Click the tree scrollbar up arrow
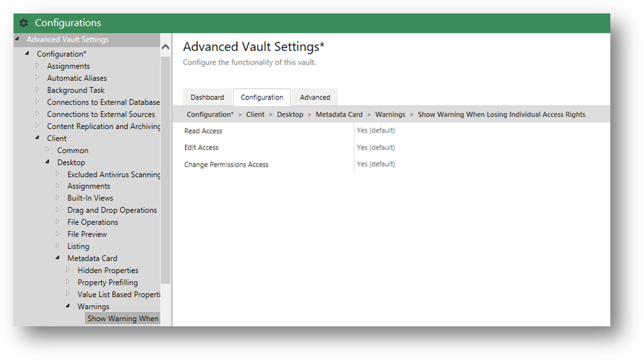Screen dimensions: 644x360 (165, 47)
